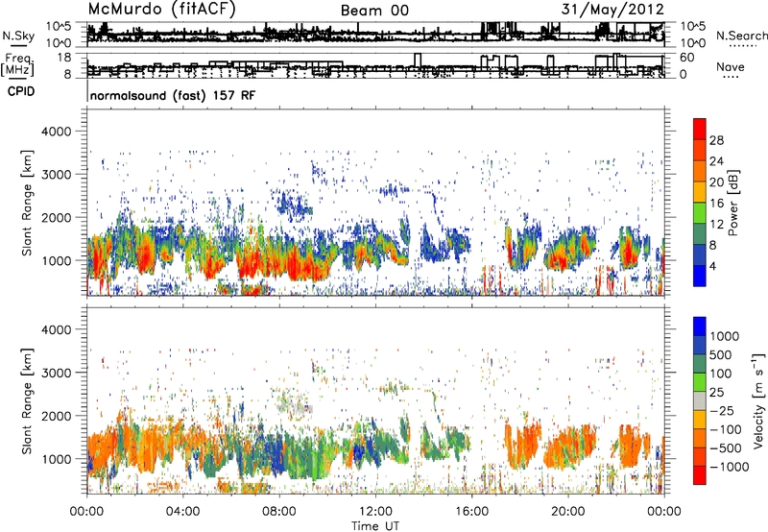This screenshot has width=768, height=532.
Task: Select the Beam 00 label
Action: (374, 11)
